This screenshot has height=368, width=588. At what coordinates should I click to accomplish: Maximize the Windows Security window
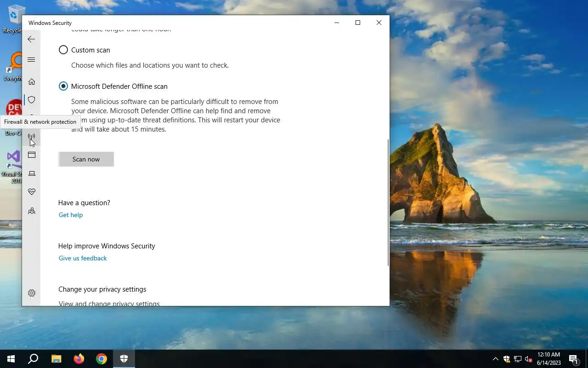358,23
